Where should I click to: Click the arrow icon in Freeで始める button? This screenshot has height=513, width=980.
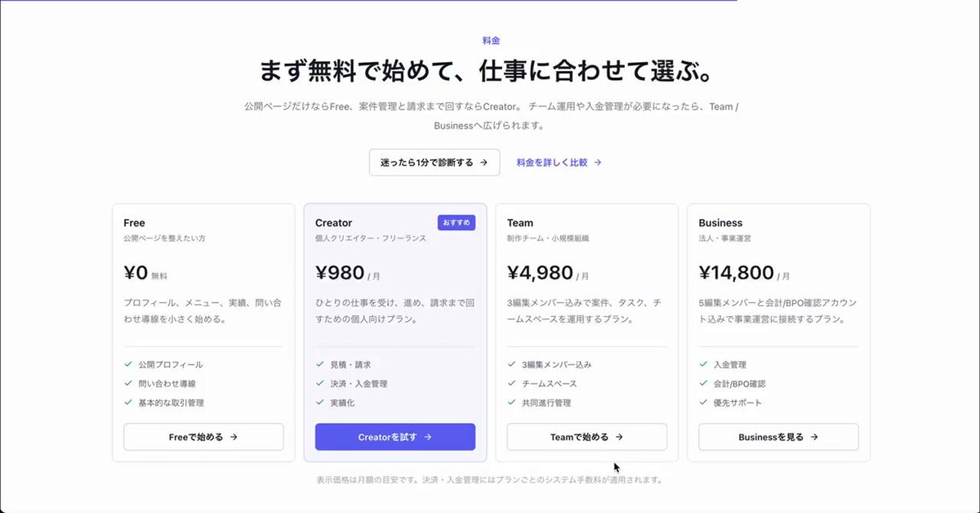234,437
